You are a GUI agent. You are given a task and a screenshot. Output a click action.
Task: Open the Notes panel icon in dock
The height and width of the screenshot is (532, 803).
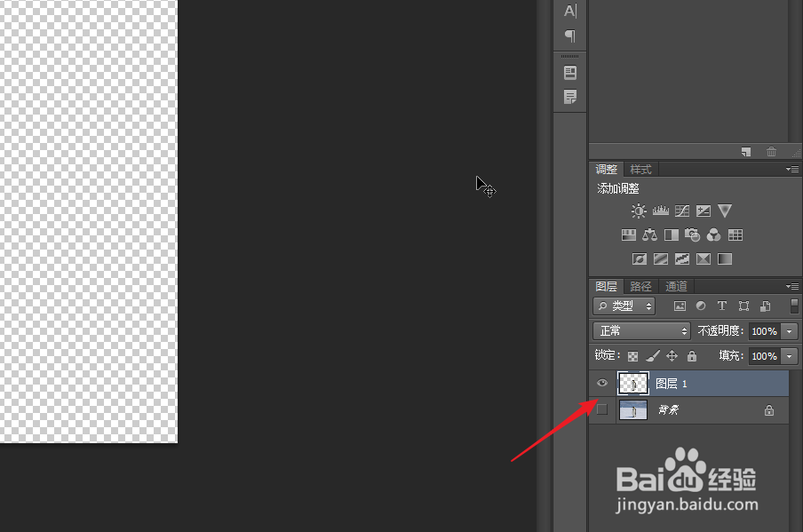click(x=570, y=97)
